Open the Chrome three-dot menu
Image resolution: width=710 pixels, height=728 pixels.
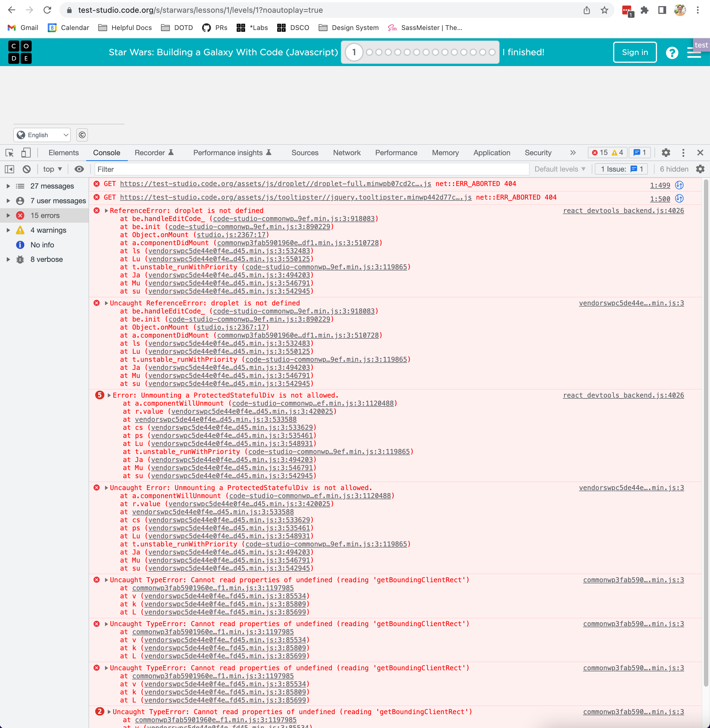(x=698, y=10)
